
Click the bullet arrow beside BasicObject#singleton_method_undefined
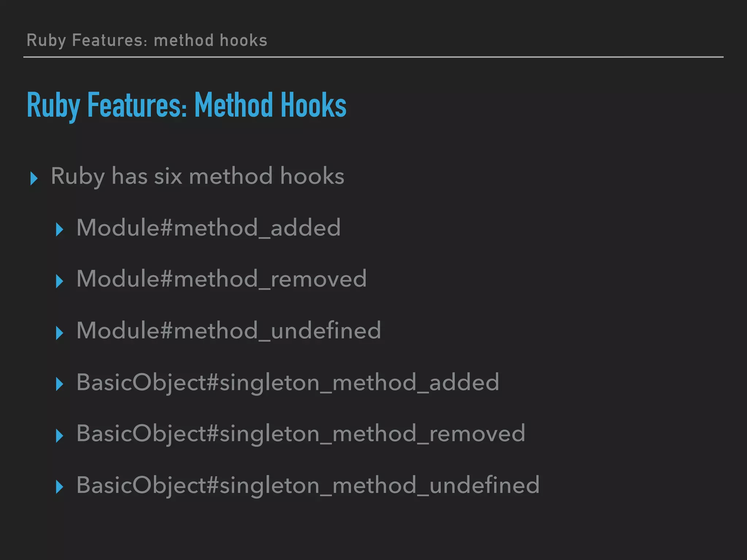click(x=59, y=487)
